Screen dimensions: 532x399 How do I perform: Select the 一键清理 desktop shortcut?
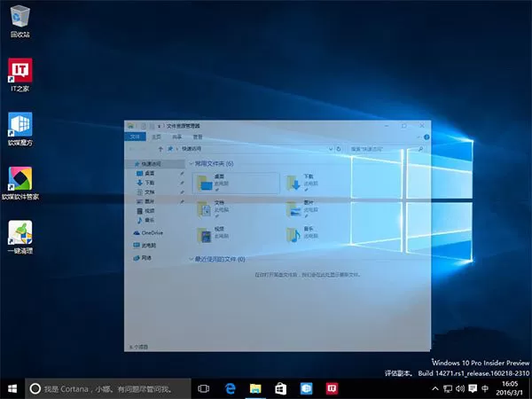tap(20, 237)
